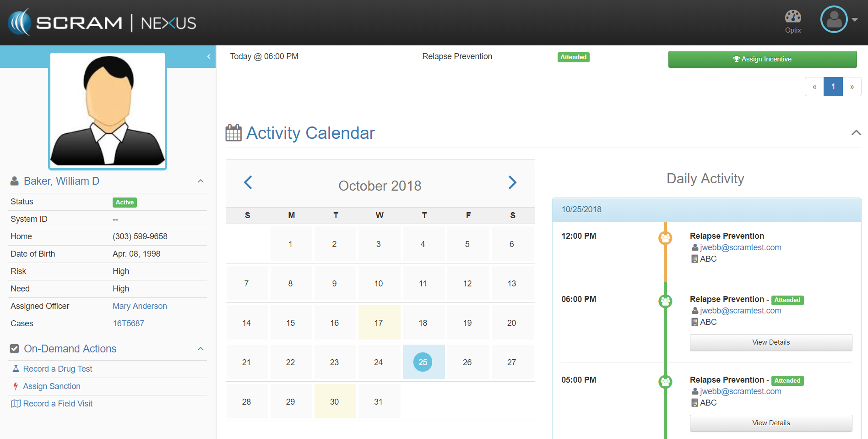Click the Assign Incentive button
Image resolution: width=868 pixels, height=439 pixels.
pyautogui.click(x=762, y=59)
